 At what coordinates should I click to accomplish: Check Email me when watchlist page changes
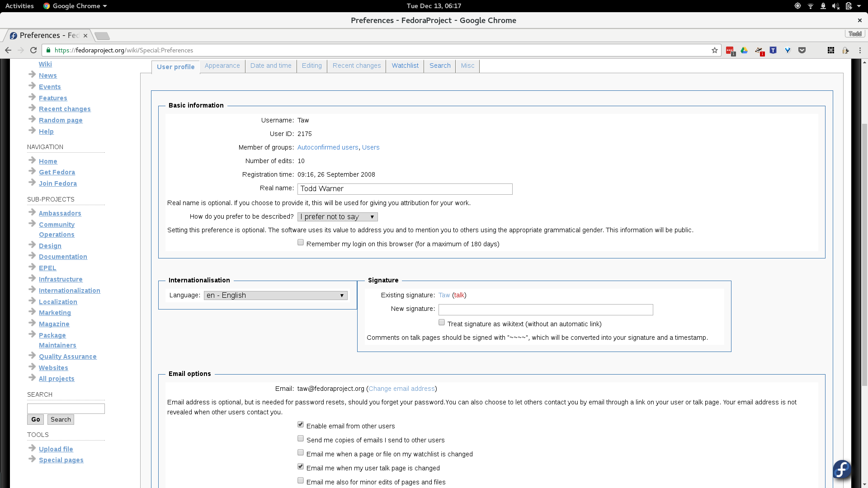click(301, 453)
